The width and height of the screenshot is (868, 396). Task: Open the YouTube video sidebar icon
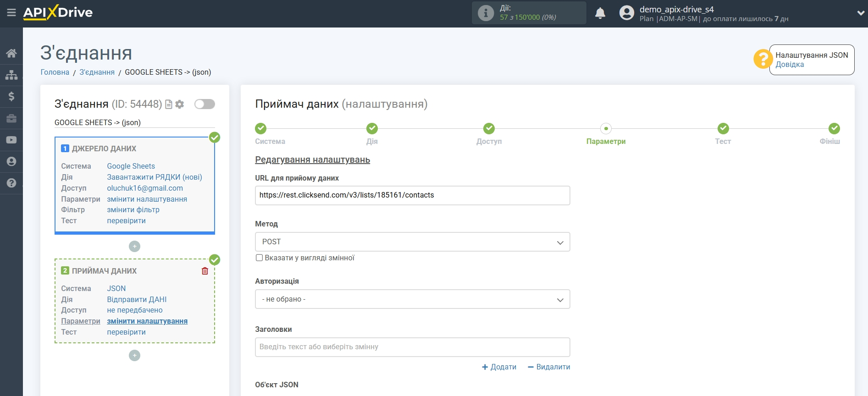11,140
